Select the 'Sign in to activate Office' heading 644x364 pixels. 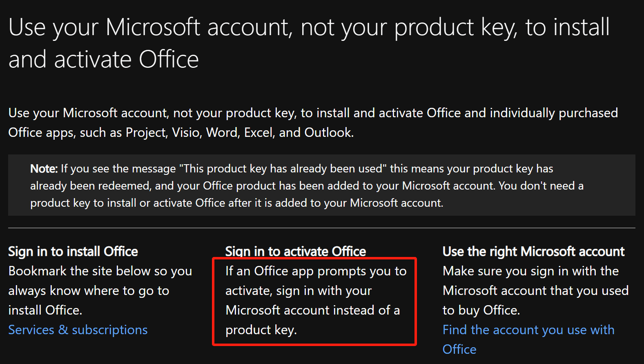(296, 251)
